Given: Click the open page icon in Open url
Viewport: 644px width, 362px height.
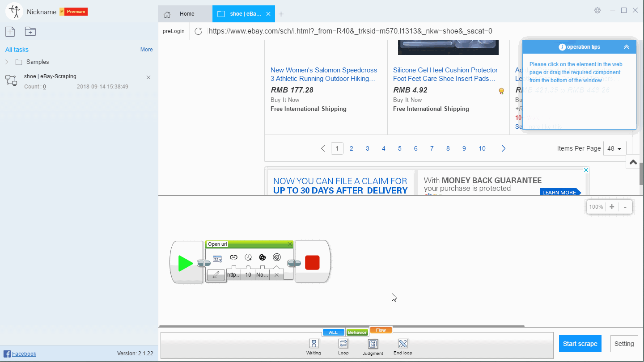Looking at the screenshot, I should pyautogui.click(x=217, y=258).
